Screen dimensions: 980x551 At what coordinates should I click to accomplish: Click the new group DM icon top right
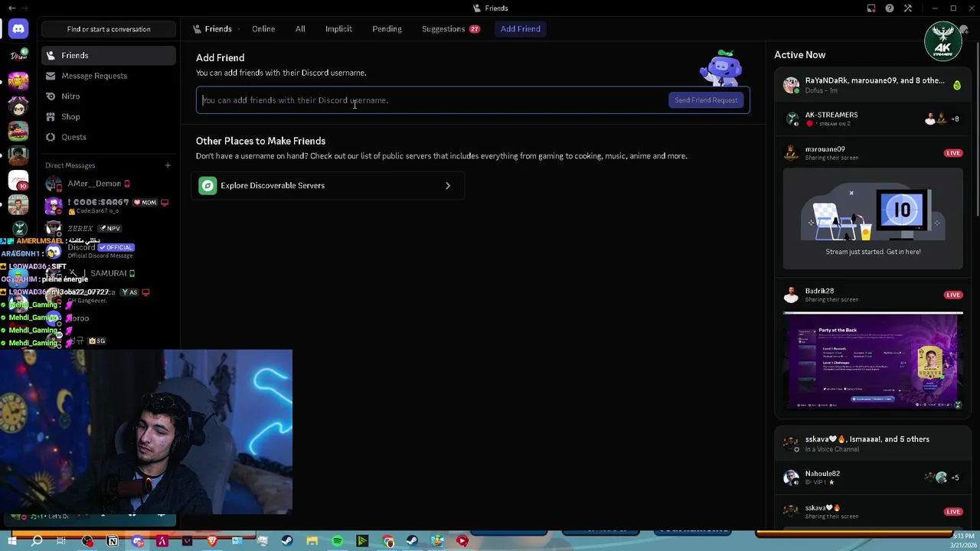[x=965, y=29]
